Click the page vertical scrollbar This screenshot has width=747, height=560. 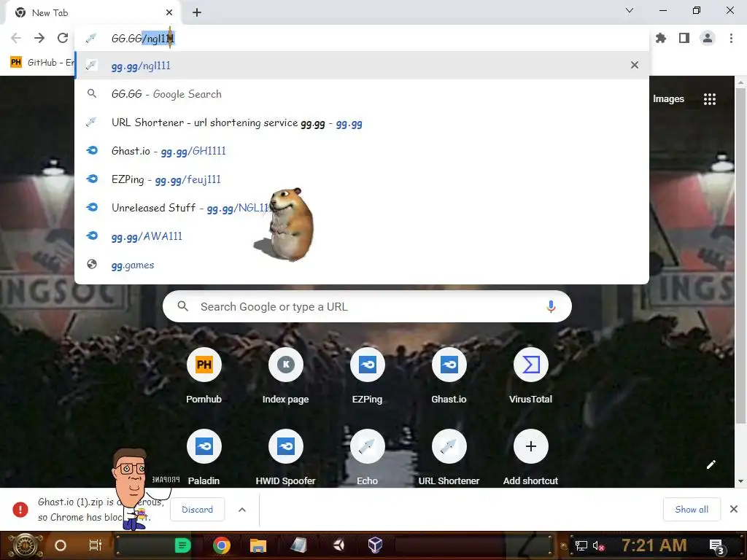(x=740, y=256)
